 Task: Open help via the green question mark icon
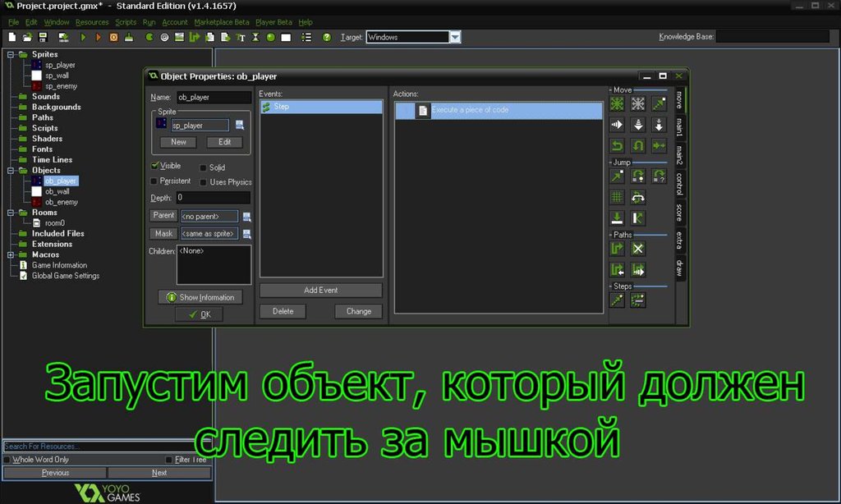click(x=327, y=37)
